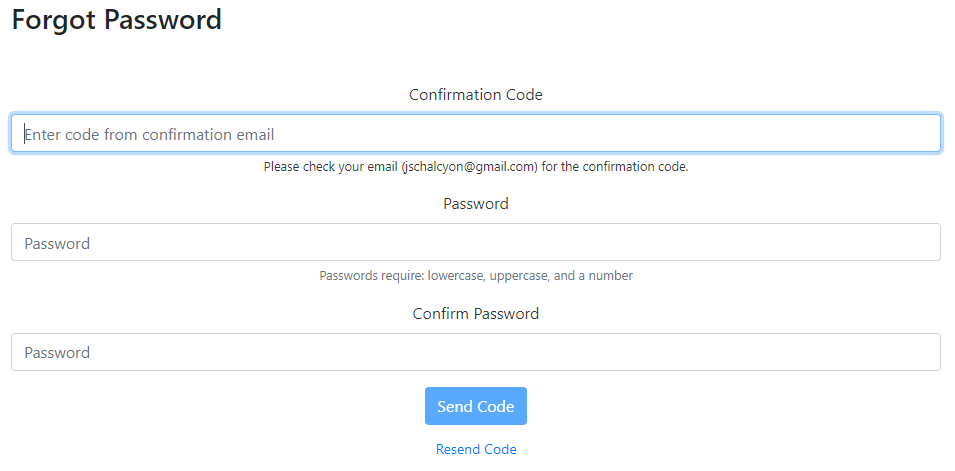Click the jschalcyon@gmail.com email address text
Screen dimensions: 955x471
pyautogui.click(x=470, y=167)
